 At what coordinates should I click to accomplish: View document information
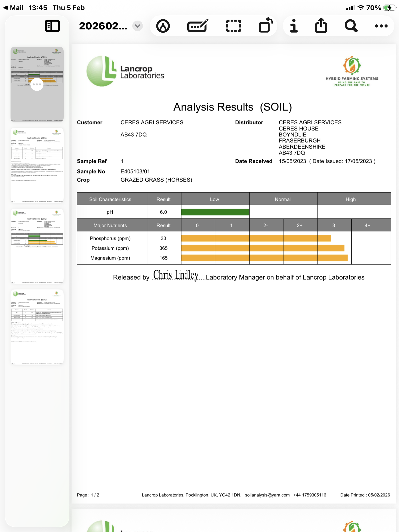point(294,26)
